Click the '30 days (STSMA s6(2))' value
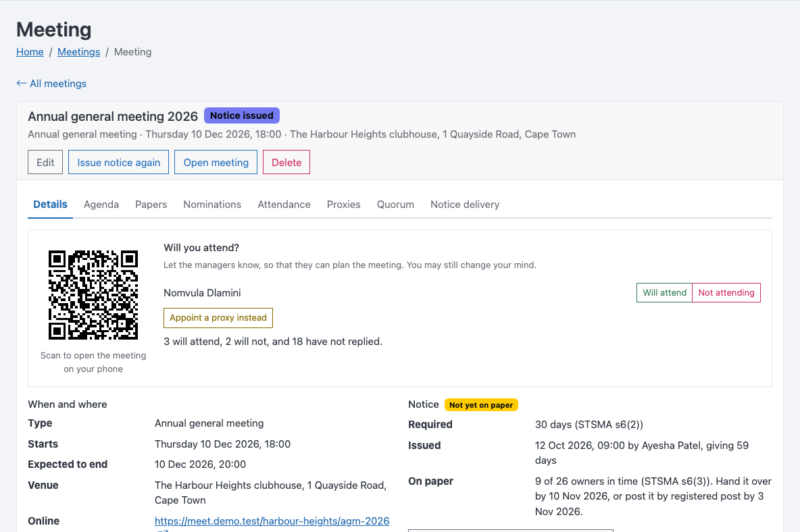The image size is (800, 532). (x=589, y=425)
